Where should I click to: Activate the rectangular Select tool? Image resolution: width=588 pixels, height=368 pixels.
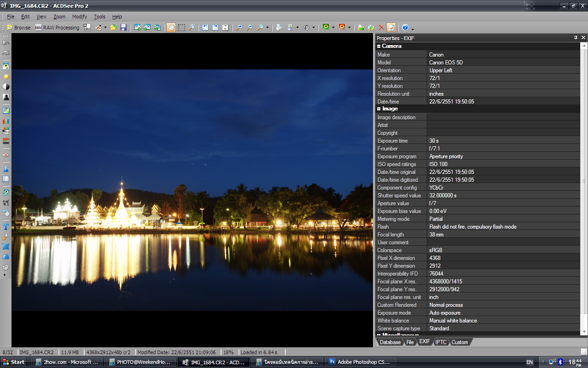181,28
